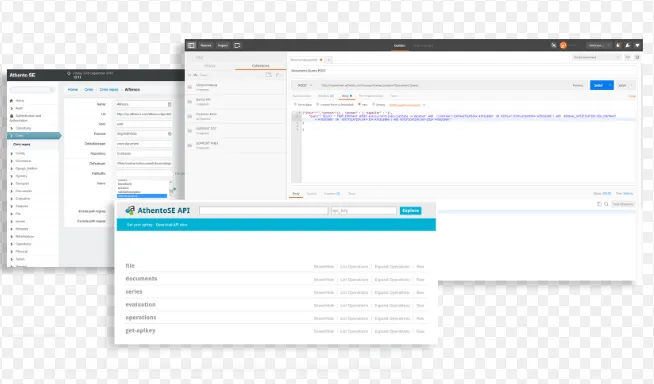Click the Runner button in Postman
The image size is (654, 384).
tap(206, 45)
